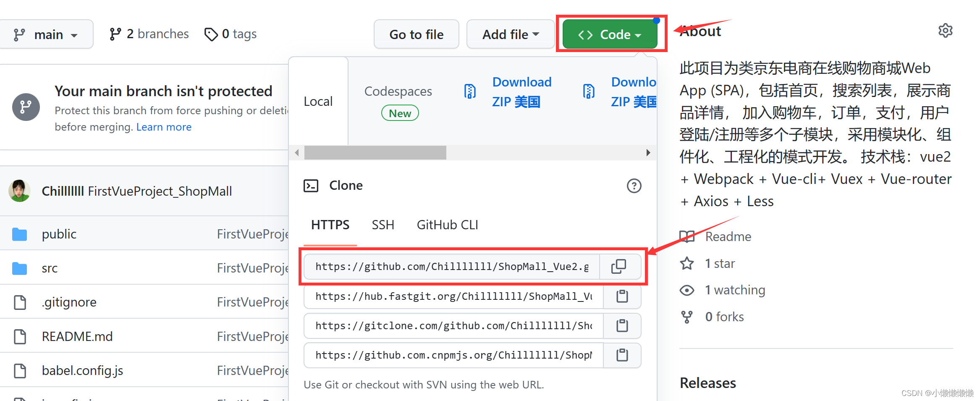The image size is (980, 401).
Task: Click the github.com.cnpmjs.org URL field
Action: pos(453,355)
